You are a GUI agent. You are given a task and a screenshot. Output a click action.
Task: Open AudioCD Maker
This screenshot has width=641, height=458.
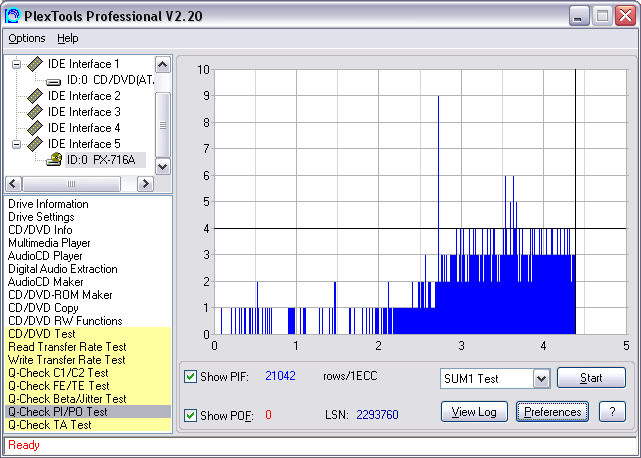[x=45, y=282]
